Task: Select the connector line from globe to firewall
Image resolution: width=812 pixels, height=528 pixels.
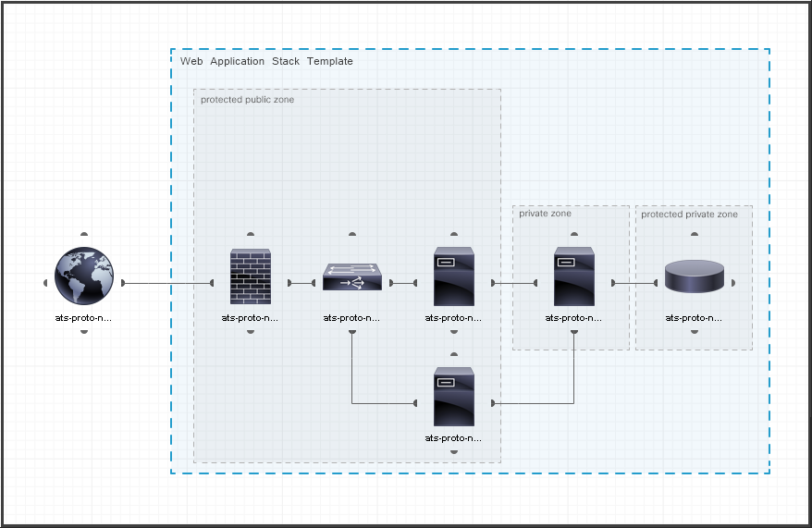Action: pos(166,283)
